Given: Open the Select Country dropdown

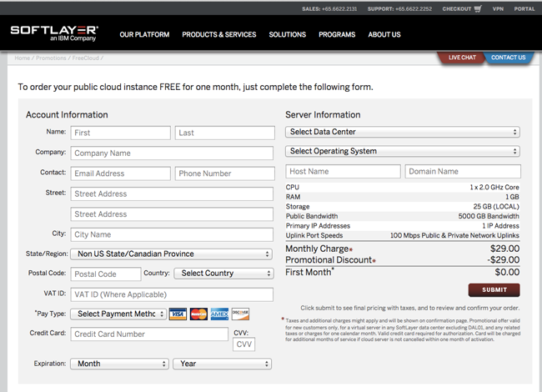Looking at the screenshot, I should [x=223, y=273].
